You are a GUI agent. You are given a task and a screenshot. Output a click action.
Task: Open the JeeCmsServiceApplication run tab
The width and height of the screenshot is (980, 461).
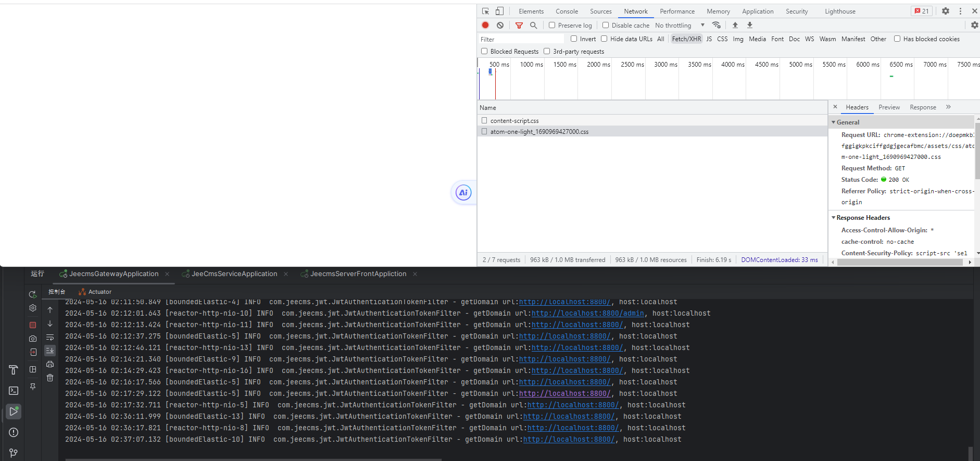click(x=234, y=274)
